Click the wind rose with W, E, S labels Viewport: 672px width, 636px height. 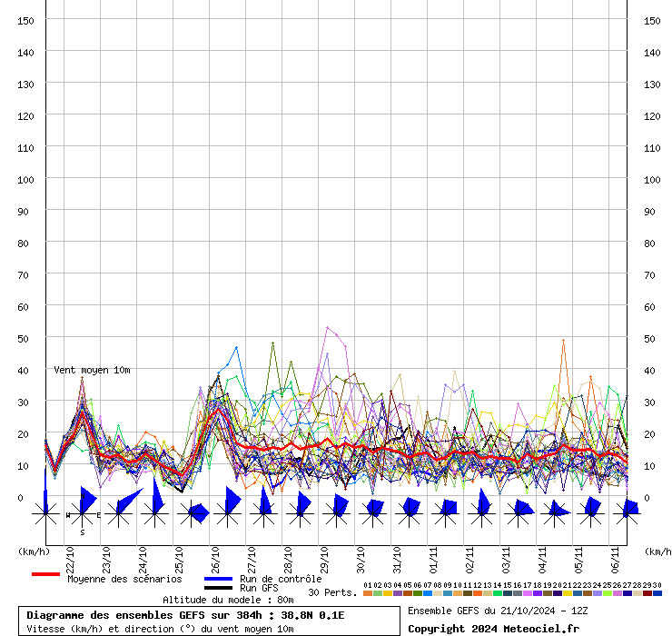tap(82, 514)
